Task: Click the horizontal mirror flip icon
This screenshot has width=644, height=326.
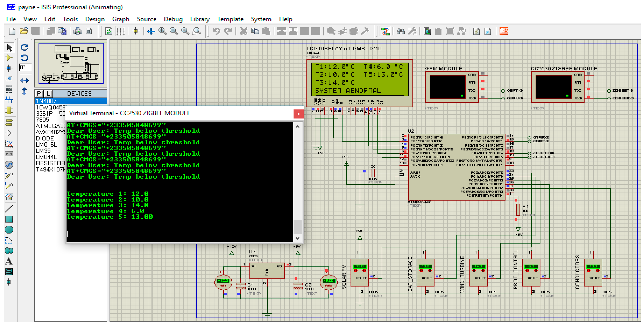Action: point(24,80)
